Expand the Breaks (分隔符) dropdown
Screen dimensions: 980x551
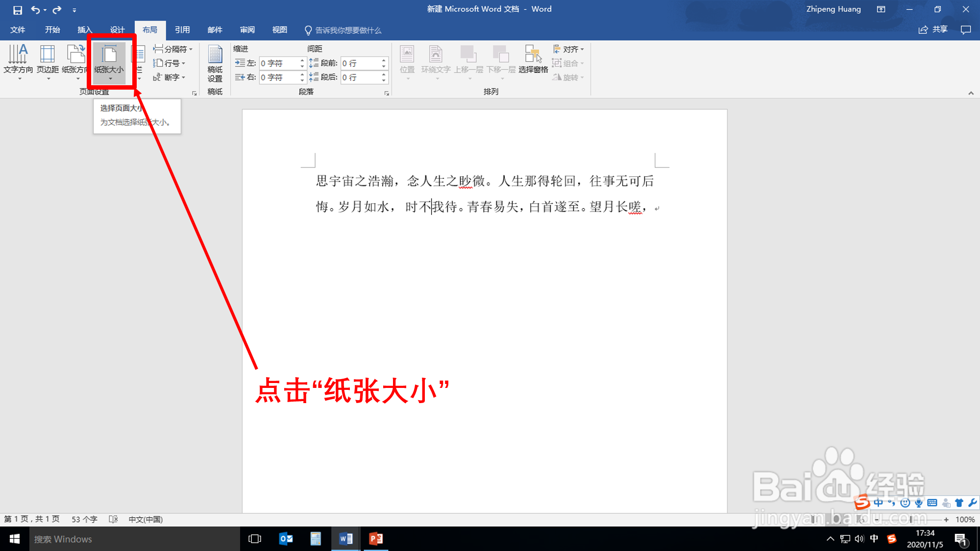(173, 49)
